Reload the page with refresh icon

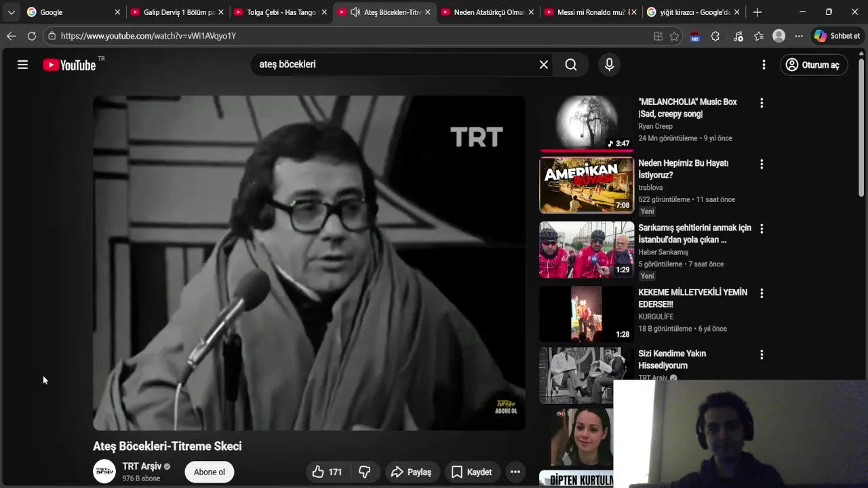pos(32,36)
